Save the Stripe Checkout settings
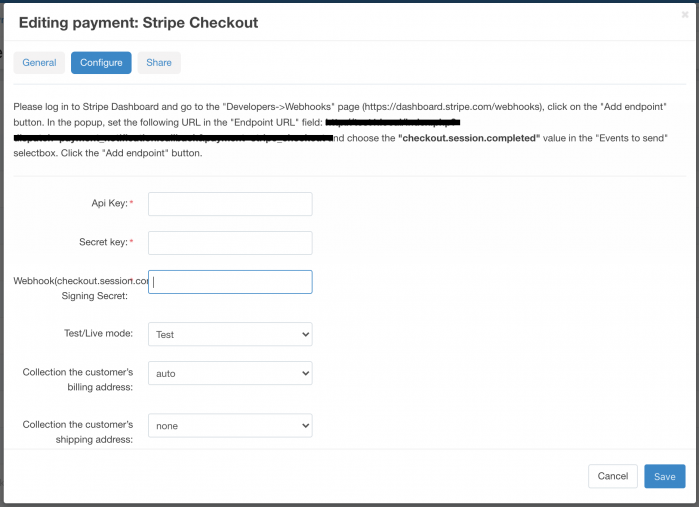Image resolution: width=700 pixels, height=507 pixels. (665, 476)
